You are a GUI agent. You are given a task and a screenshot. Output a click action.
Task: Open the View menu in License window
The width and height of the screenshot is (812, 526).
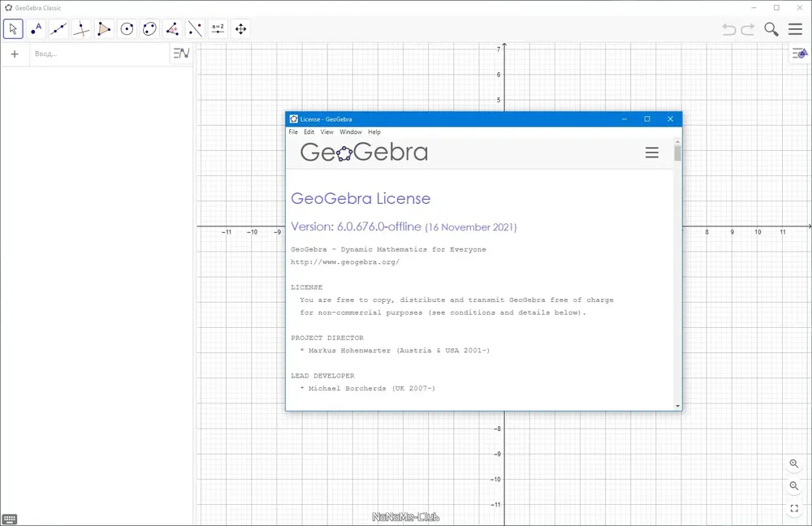[326, 132]
